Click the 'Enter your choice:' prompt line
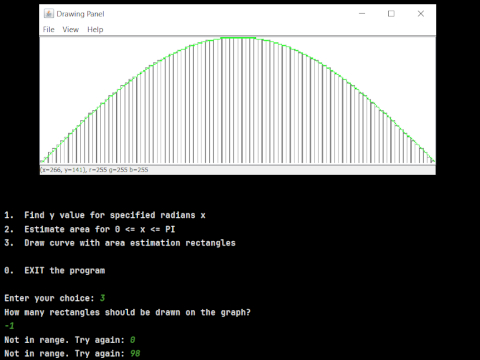The height and width of the screenshot is (360, 480). point(55,298)
